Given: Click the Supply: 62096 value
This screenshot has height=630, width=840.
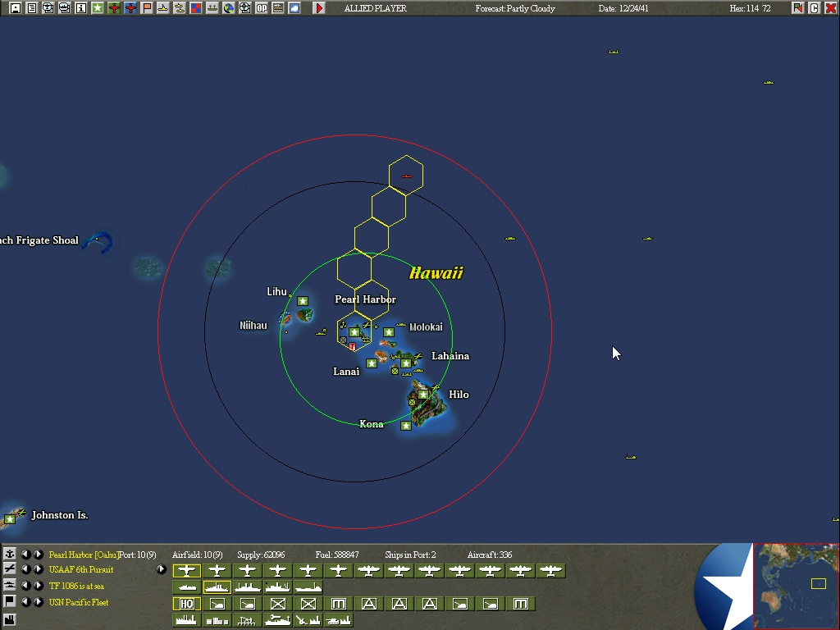Looking at the screenshot, I should (x=261, y=555).
